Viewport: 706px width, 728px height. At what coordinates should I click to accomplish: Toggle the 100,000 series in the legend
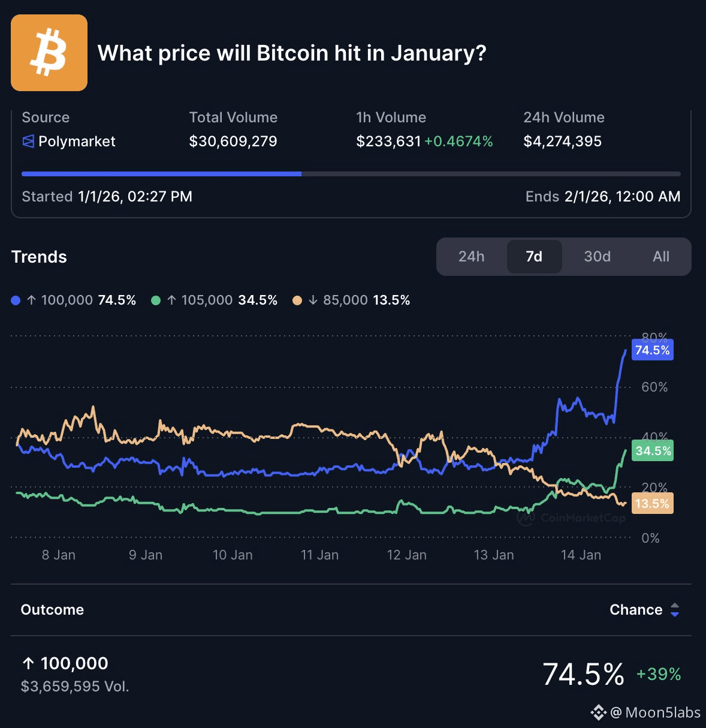click(x=82, y=300)
